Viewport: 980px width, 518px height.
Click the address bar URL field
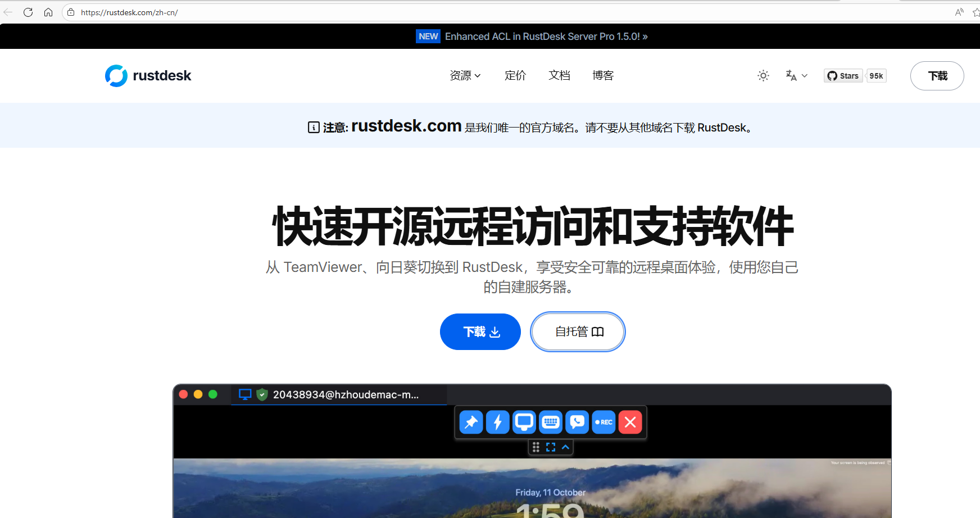(x=506, y=12)
